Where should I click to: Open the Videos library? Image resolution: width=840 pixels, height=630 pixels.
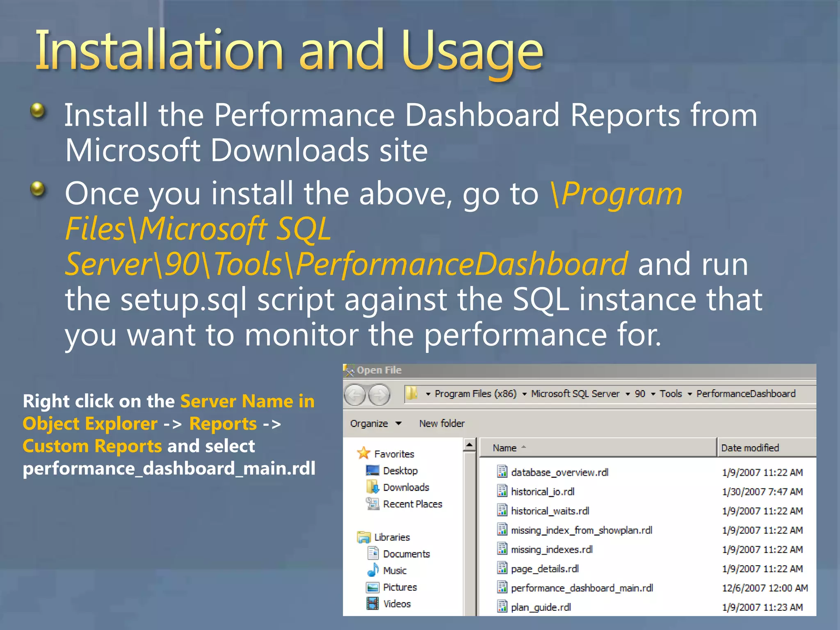click(396, 604)
